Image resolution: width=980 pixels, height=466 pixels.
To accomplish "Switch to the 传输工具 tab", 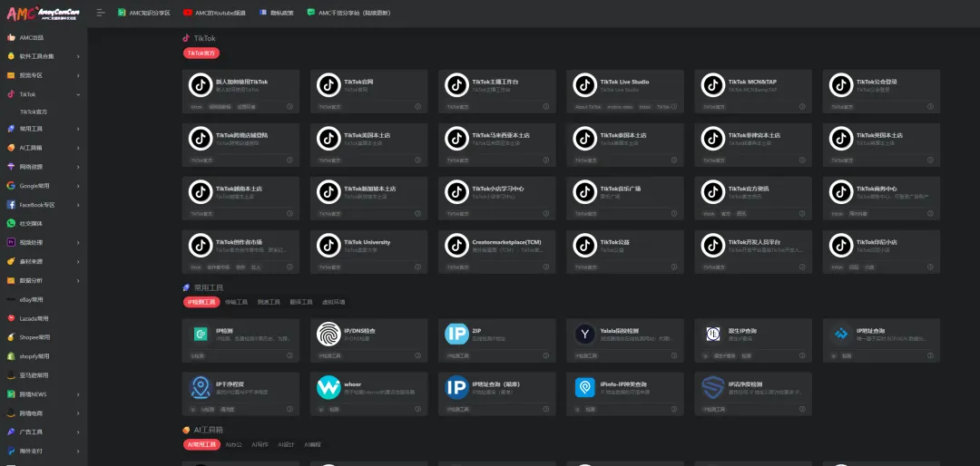I will click(236, 302).
